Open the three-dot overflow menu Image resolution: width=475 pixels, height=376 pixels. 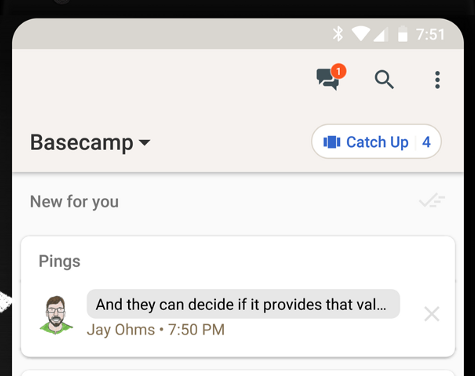(437, 80)
